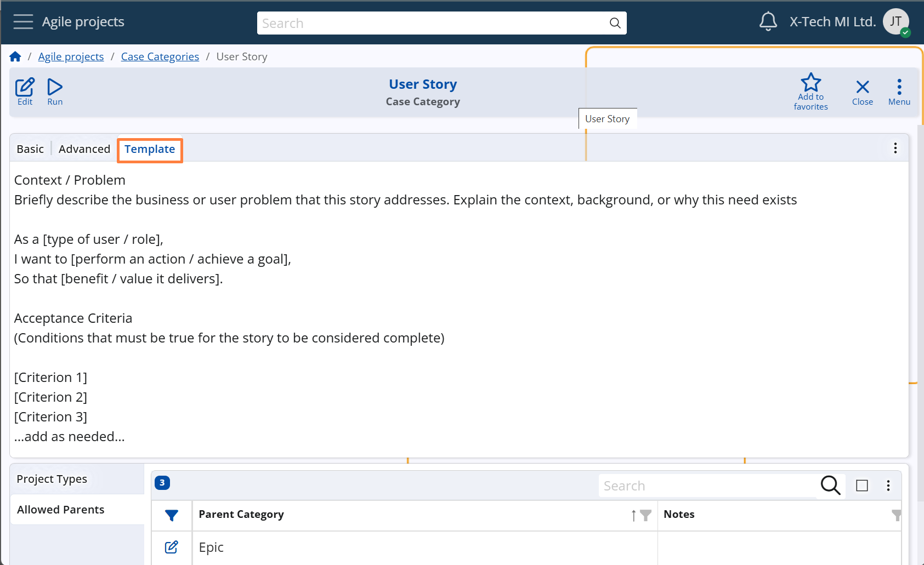
Task: Click the search magnifier in Allowed Parents
Action: [830, 486]
